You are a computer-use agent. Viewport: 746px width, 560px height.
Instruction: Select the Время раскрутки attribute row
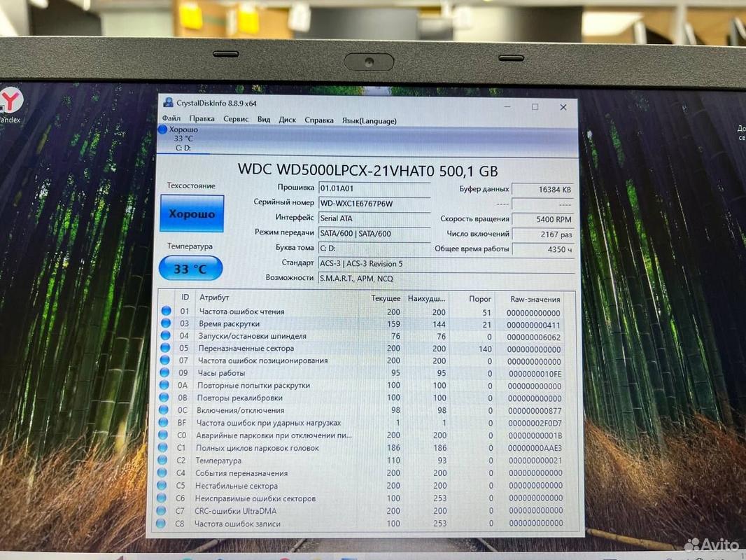tap(366, 324)
